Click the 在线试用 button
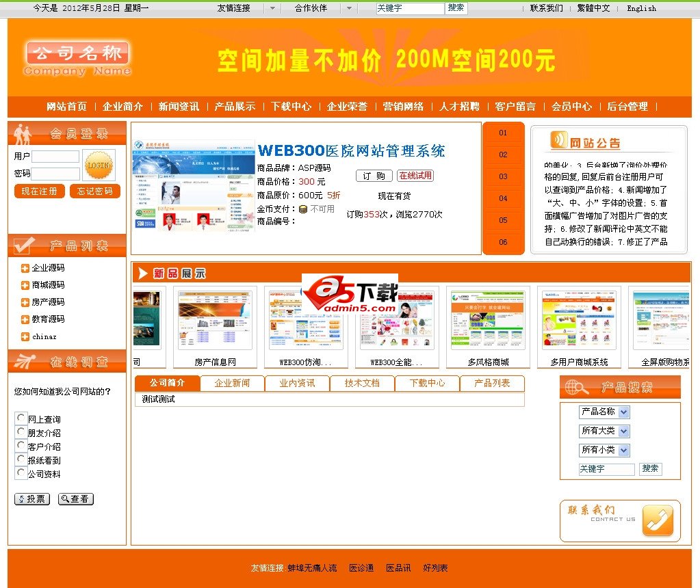 pos(415,176)
